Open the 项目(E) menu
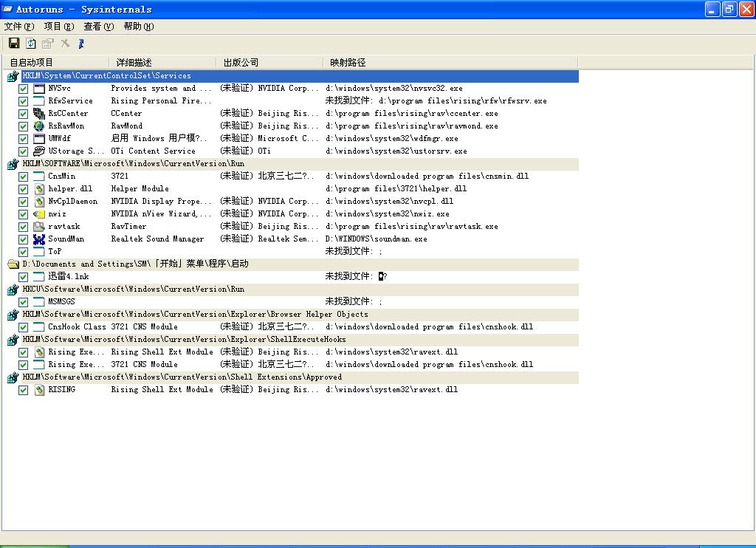 (59, 27)
